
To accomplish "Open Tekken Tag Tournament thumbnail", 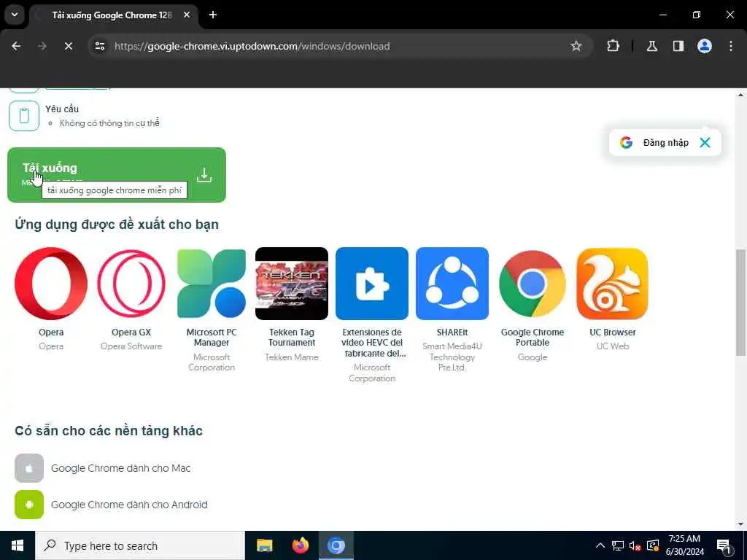I will click(292, 284).
